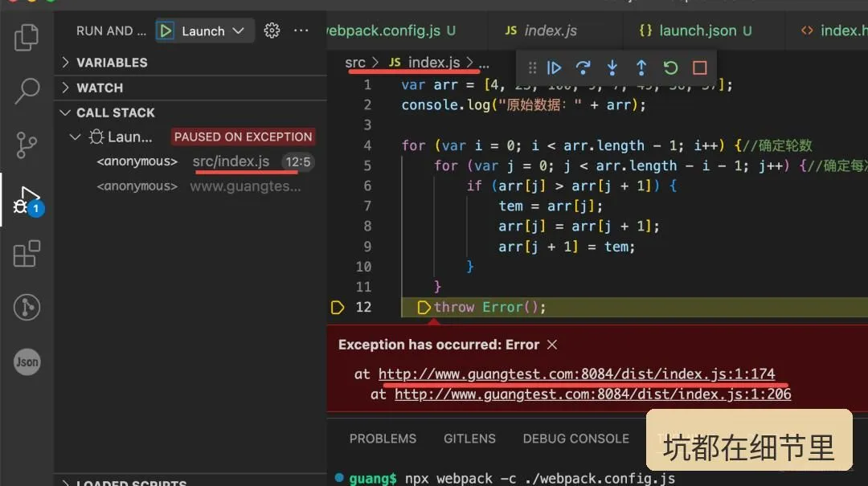Image resolution: width=868 pixels, height=486 pixels.
Task: Switch to launch.json editor tab
Action: 695,31
